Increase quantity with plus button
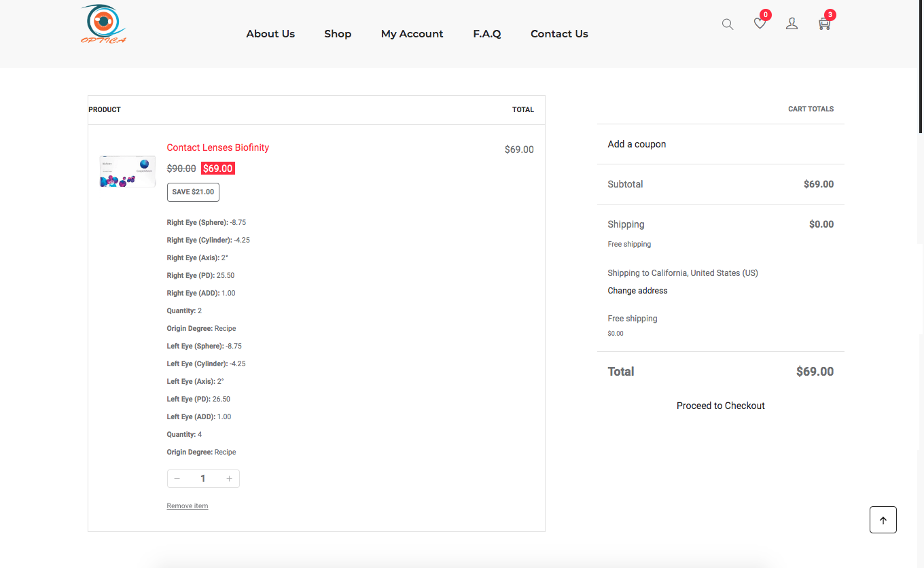 click(x=229, y=479)
